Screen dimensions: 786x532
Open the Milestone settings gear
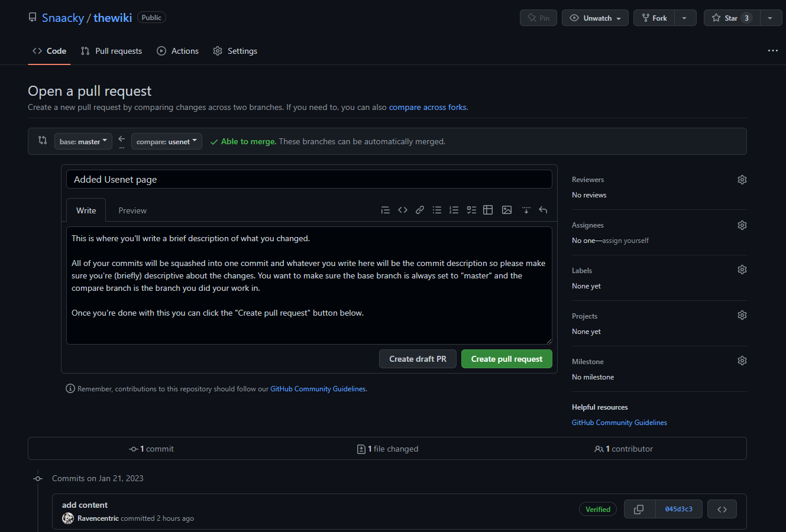[742, 360]
